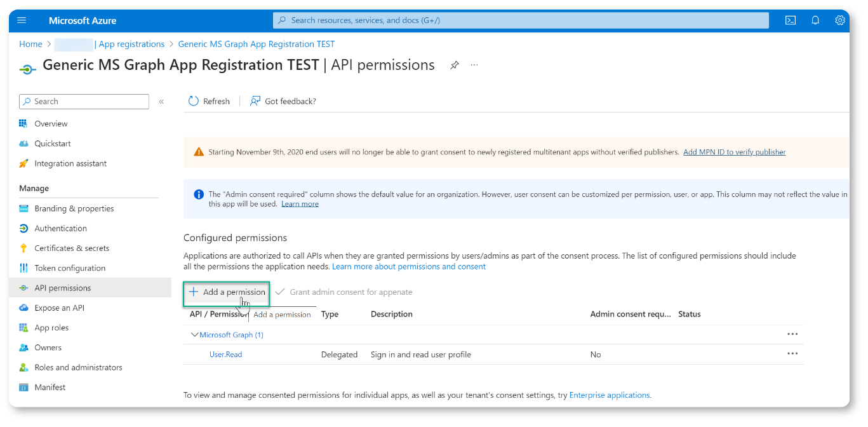Click the Certificates & secrets key icon
The width and height of the screenshot is (868, 427).
coord(23,248)
